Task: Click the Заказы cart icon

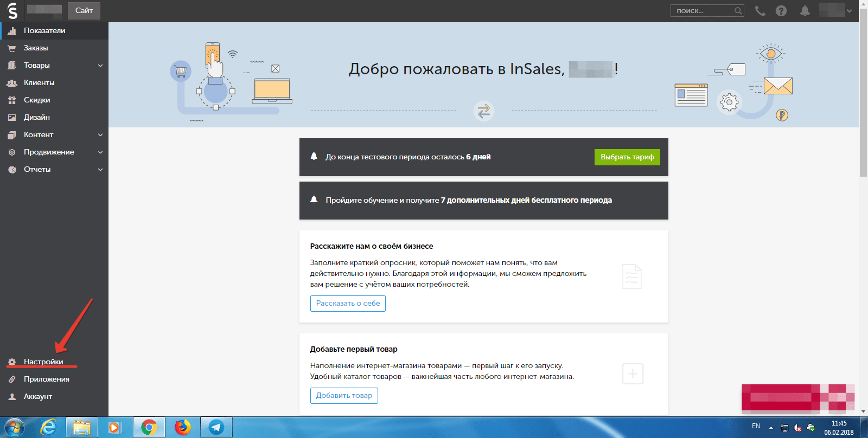Action: coord(12,48)
